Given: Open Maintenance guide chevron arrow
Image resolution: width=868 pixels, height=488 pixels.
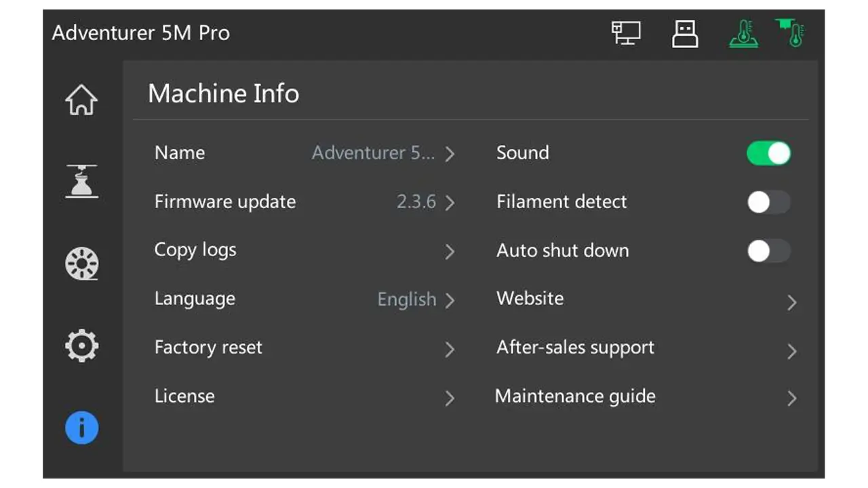Looking at the screenshot, I should [x=791, y=399].
